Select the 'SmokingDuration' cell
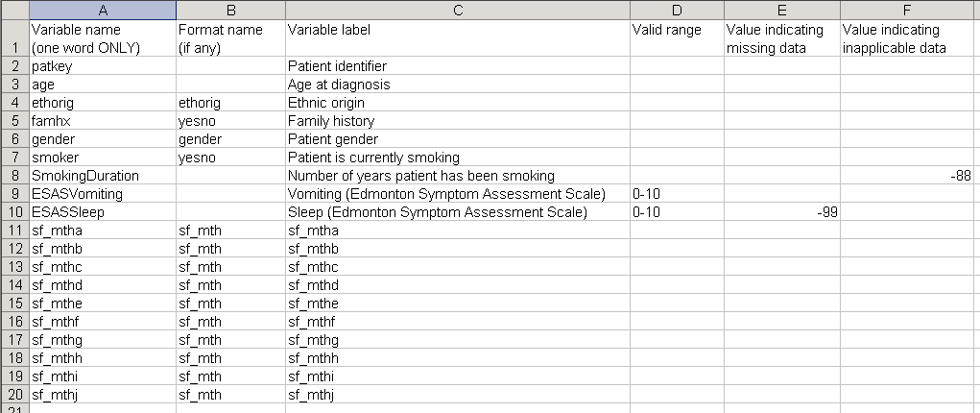Viewport: 980px width, 413px height. (102, 176)
